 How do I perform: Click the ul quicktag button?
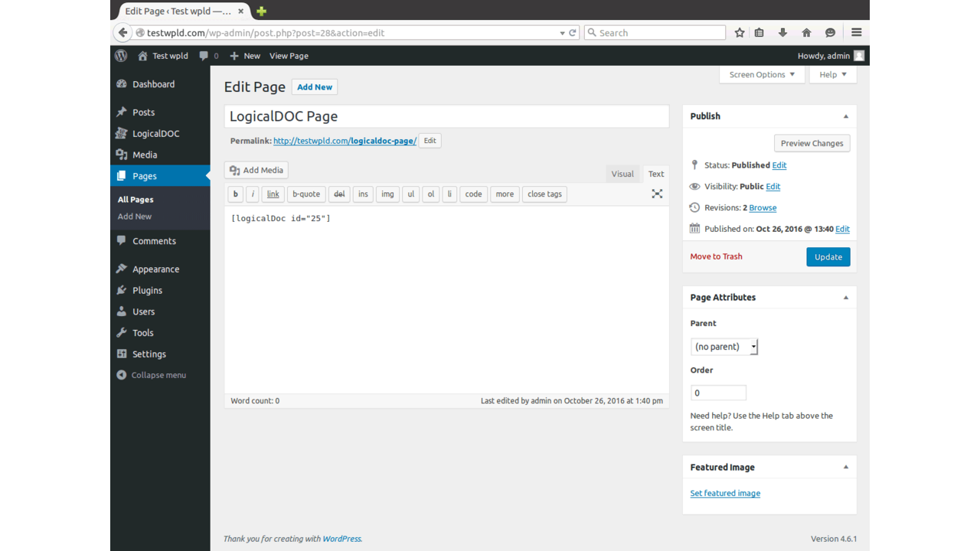[411, 194]
